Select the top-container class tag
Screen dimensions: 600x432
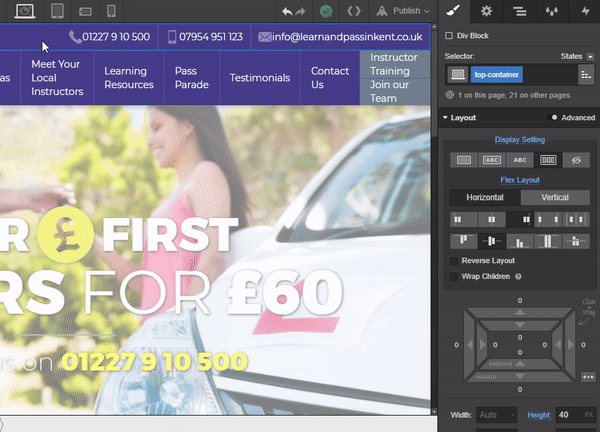click(x=496, y=75)
